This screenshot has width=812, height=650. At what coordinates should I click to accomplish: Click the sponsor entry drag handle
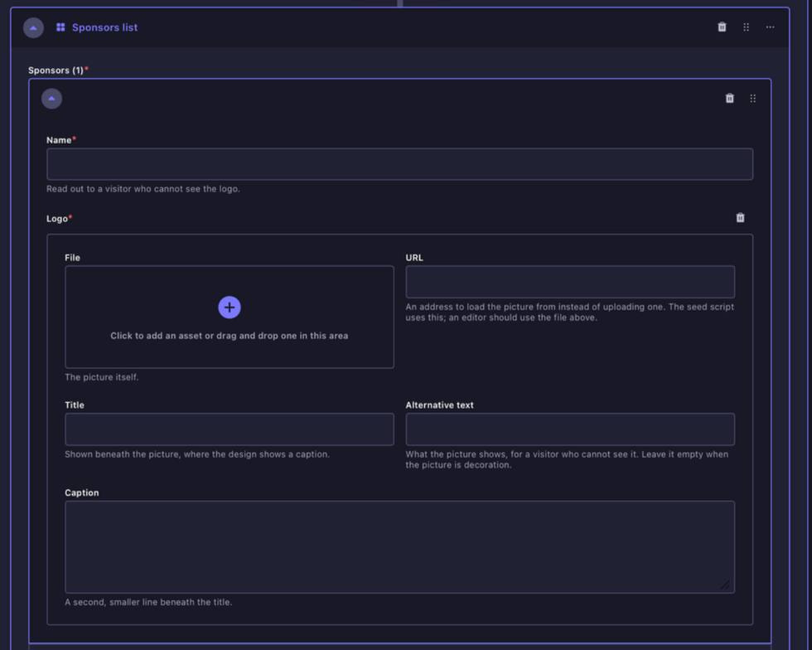click(x=753, y=99)
